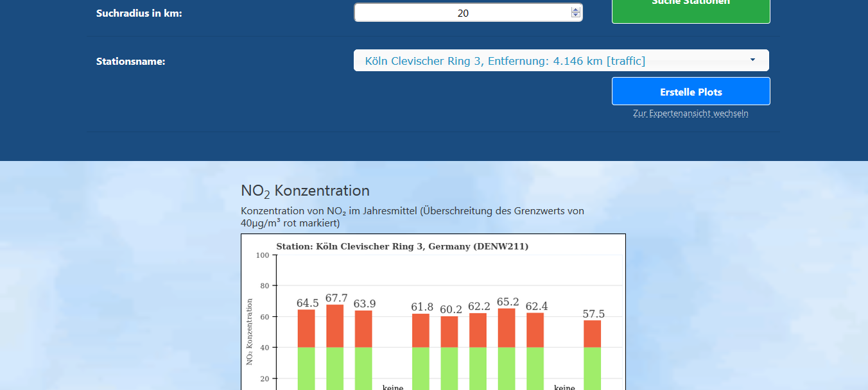Click the NO2 Konzentration chart image

(433, 312)
